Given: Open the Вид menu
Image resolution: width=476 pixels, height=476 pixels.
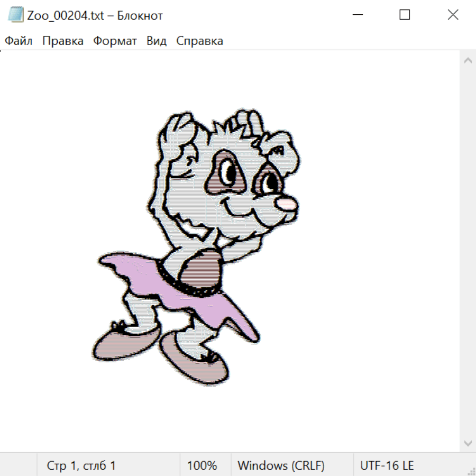Looking at the screenshot, I should (x=156, y=41).
